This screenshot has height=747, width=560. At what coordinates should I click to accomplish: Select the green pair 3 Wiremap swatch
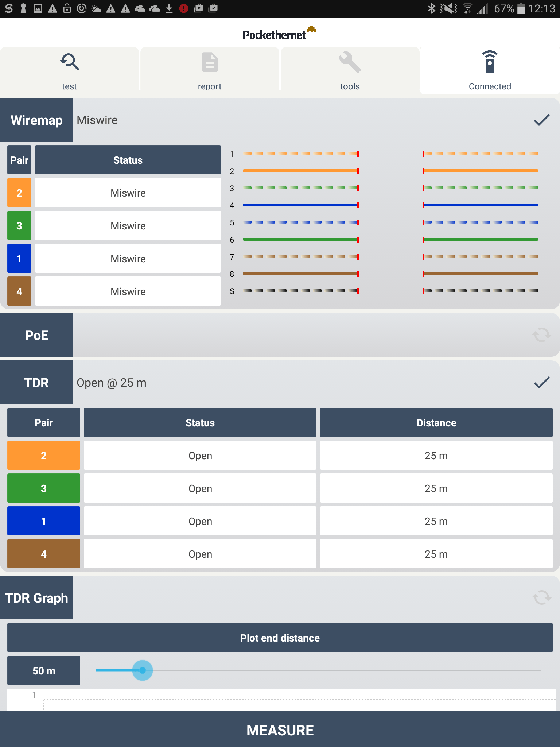(19, 225)
